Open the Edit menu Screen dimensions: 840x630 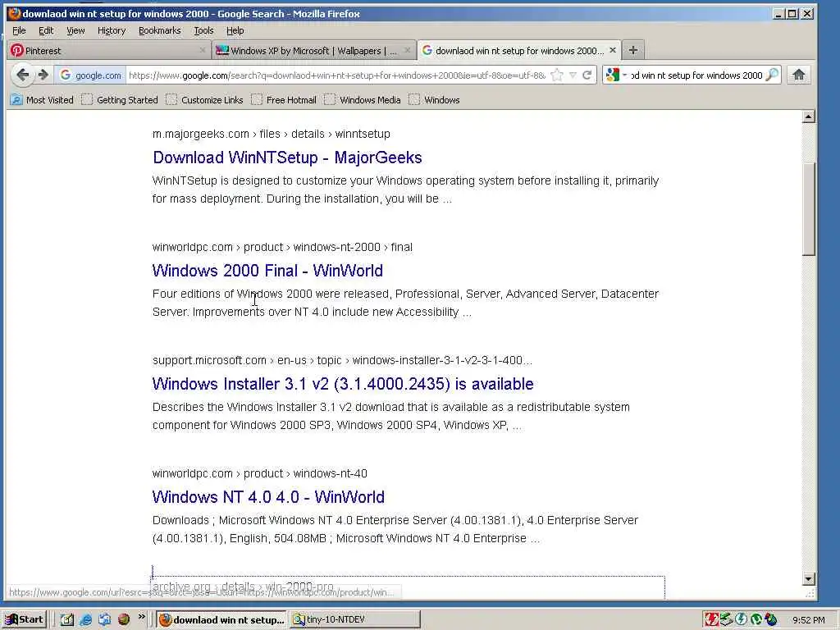(46, 30)
